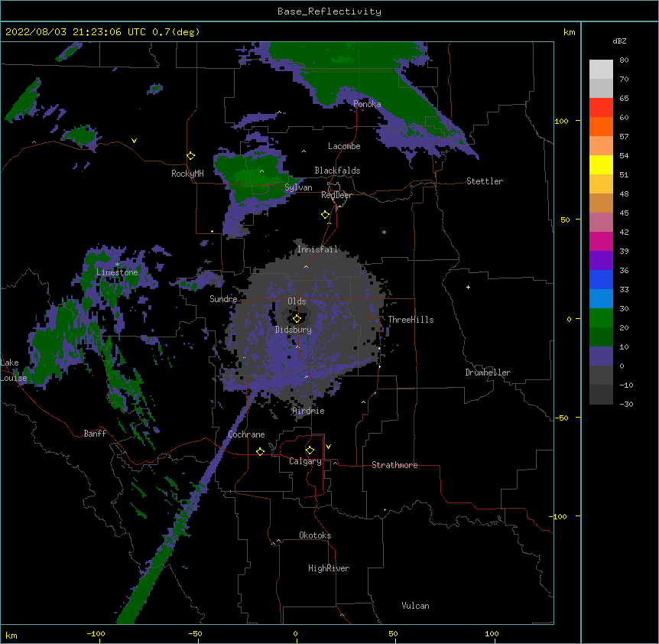Screen dimensions: 659x644
Task: Click the 80 value in the dBZ legend
Action: [x=624, y=60]
